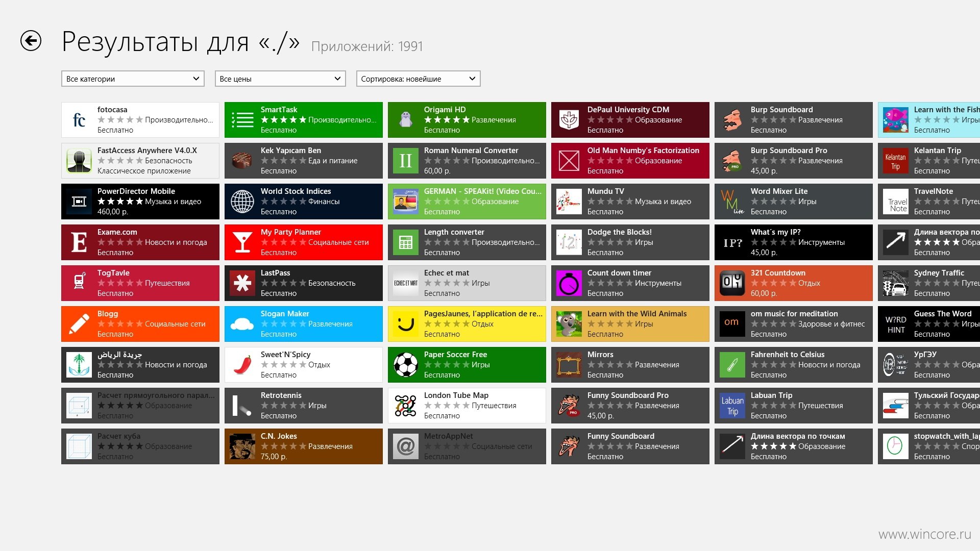Click the 'Расчет прямоугольного парал...' title
This screenshot has height=551, width=980.
tap(156, 395)
